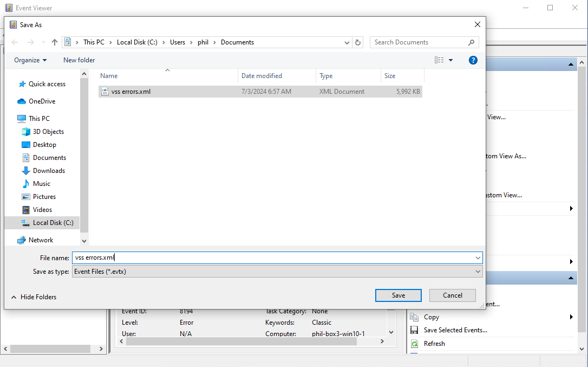Click Users in the address breadcrumb

pos(178,42)
